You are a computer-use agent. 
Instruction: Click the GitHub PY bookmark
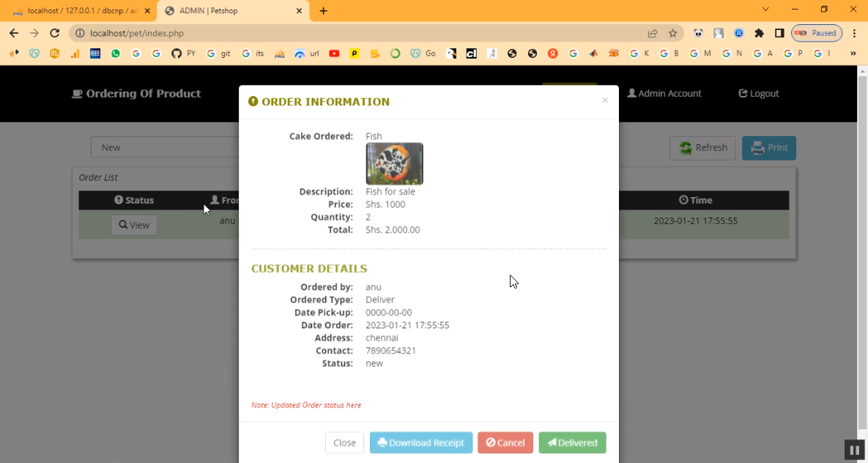click(x=183, y=53)
